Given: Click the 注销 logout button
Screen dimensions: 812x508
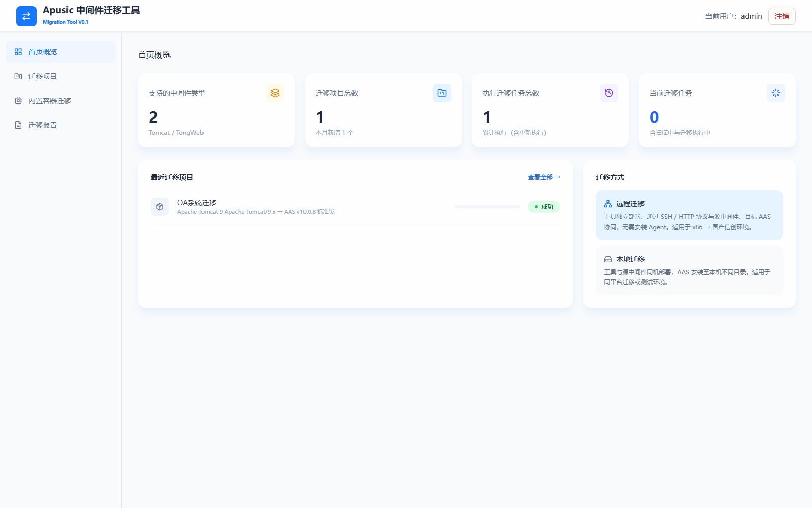Looking at the screenshot, I should (x=782, y=16).
